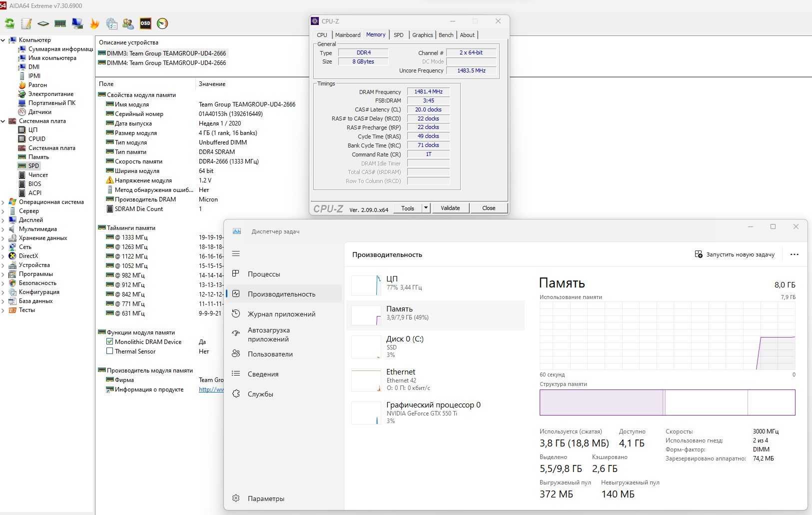Click the Tools button in CPU-Z
Screen dimensions: 812x515
click(408, 208)
